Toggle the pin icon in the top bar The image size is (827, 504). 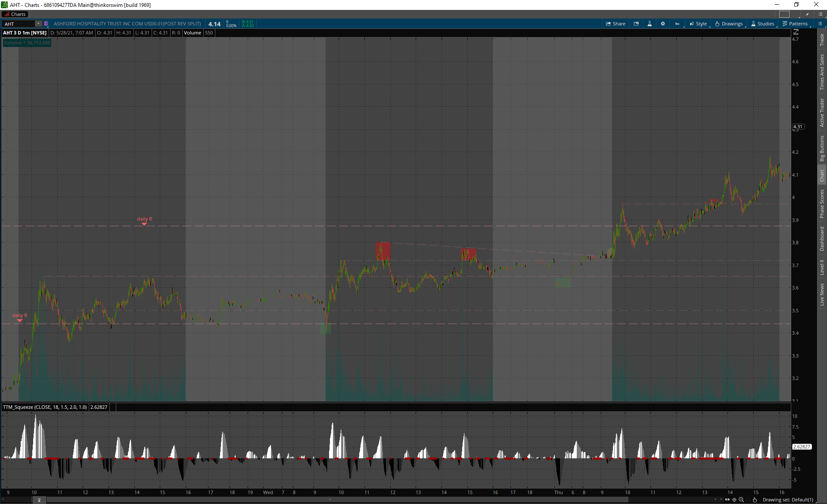click(x=807, y=14)
